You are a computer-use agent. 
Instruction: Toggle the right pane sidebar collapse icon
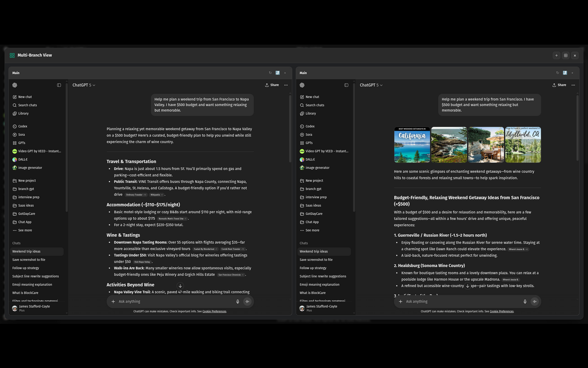coord(346,85)
